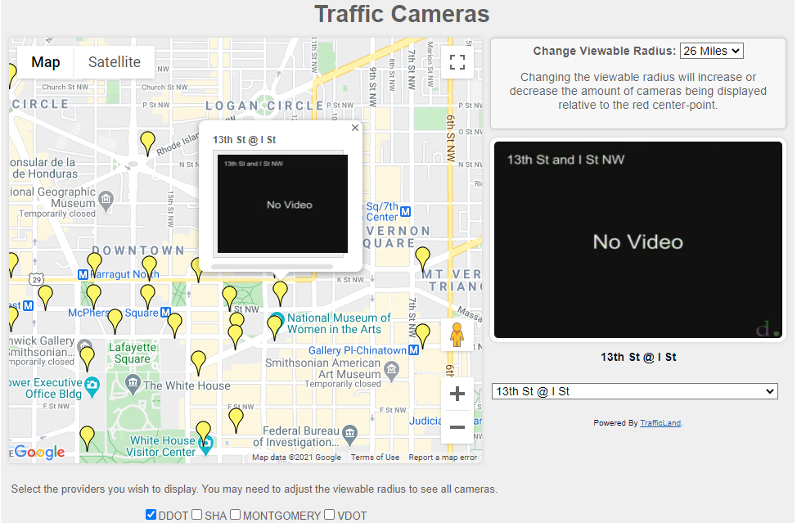Click the White House Visitor Center label
Image resolution: width=806 pixels, height=532 pixels.
(163, 446)
